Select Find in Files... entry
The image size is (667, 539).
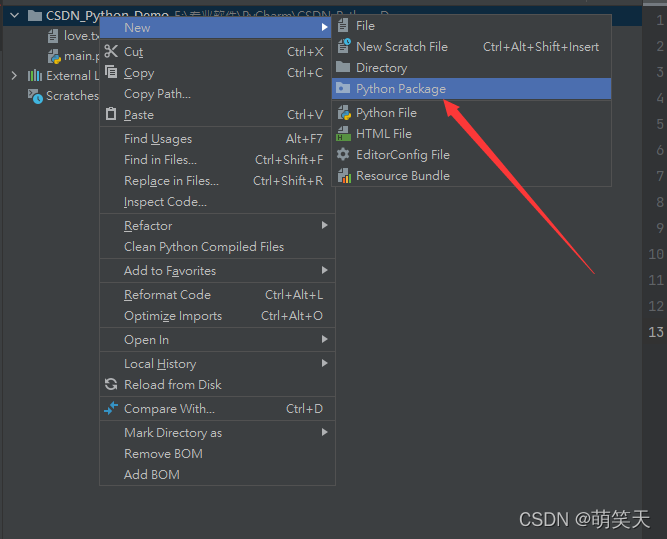(217, 160)
